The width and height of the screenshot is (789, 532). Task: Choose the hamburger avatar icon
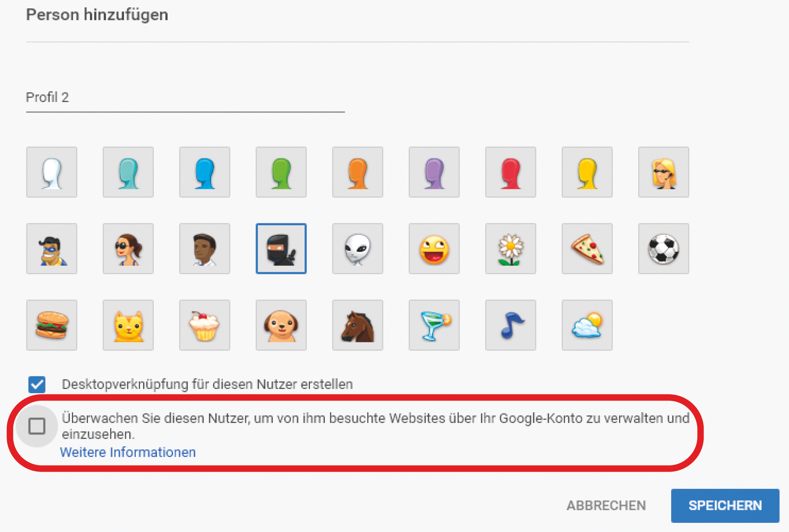point(52,325)
